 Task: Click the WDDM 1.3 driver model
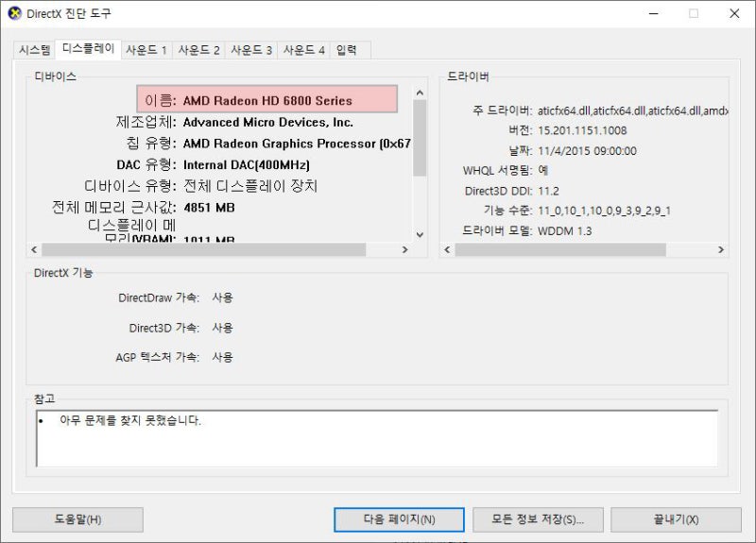click(x=564, y=230)
